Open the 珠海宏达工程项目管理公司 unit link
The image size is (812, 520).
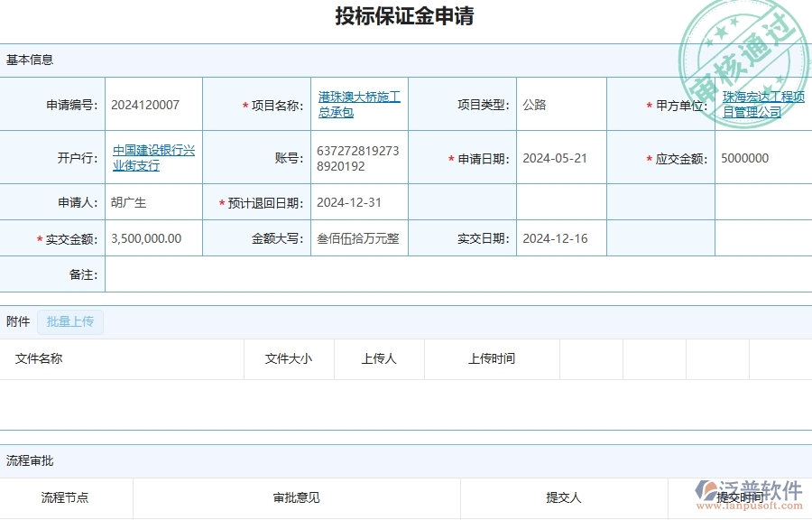762,104
